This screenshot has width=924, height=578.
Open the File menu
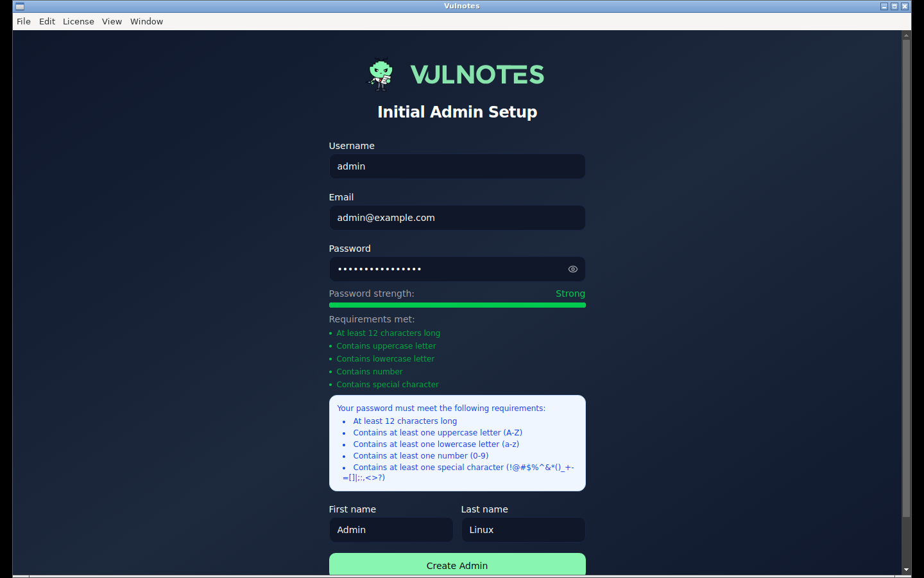[24, 21]
